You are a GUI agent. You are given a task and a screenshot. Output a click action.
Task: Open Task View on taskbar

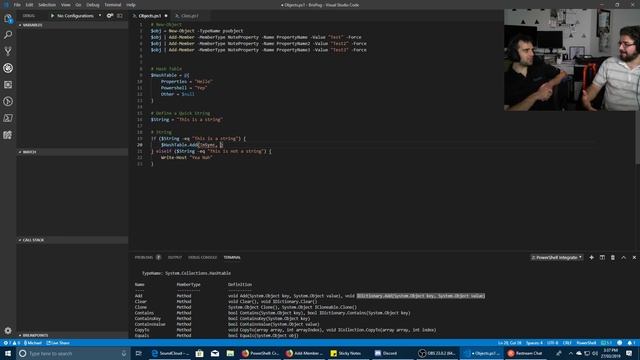pyautogui.click(x=139, y=353)
